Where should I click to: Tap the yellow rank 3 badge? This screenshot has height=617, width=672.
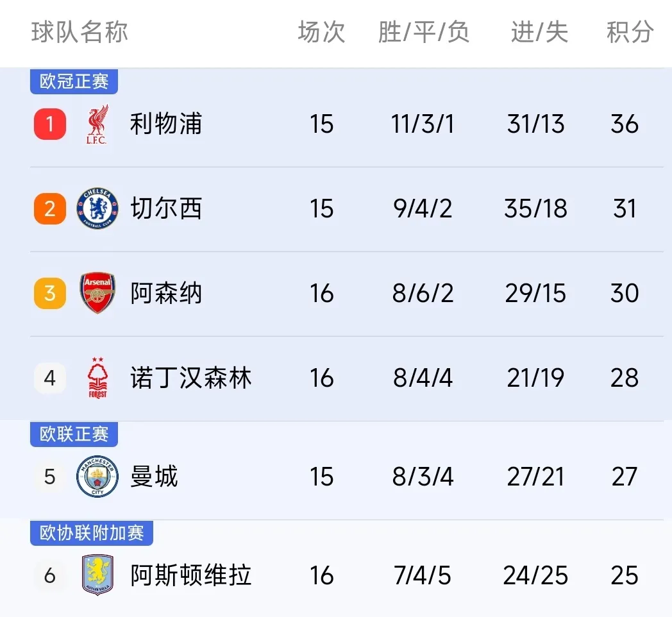coord(50,293)
